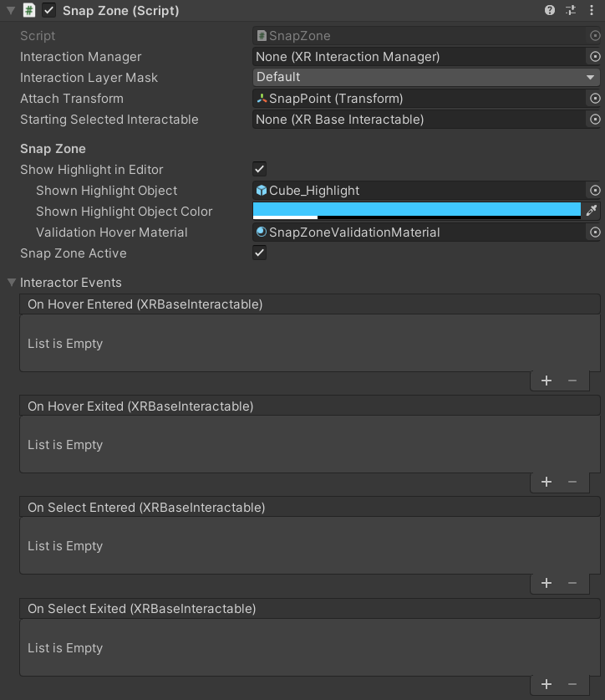Add an entry to On Hover Entered list
The width and height of the screenshot is (605, 700).
point(547,381)
